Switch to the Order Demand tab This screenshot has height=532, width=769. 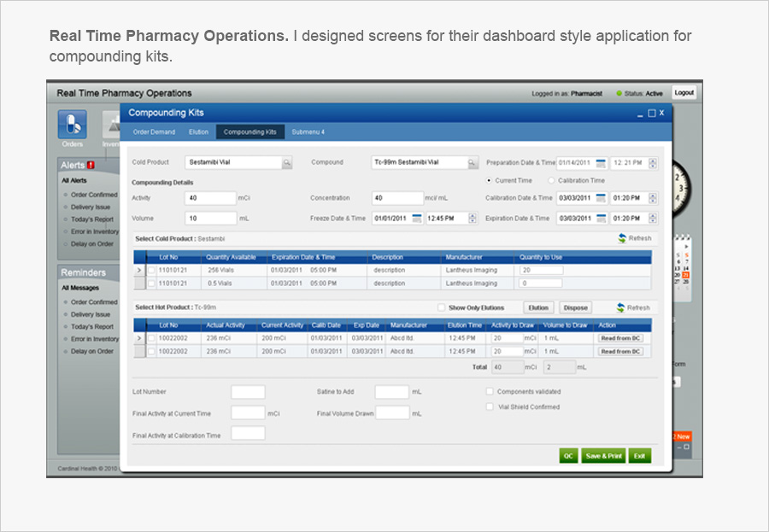click(154, 132)
